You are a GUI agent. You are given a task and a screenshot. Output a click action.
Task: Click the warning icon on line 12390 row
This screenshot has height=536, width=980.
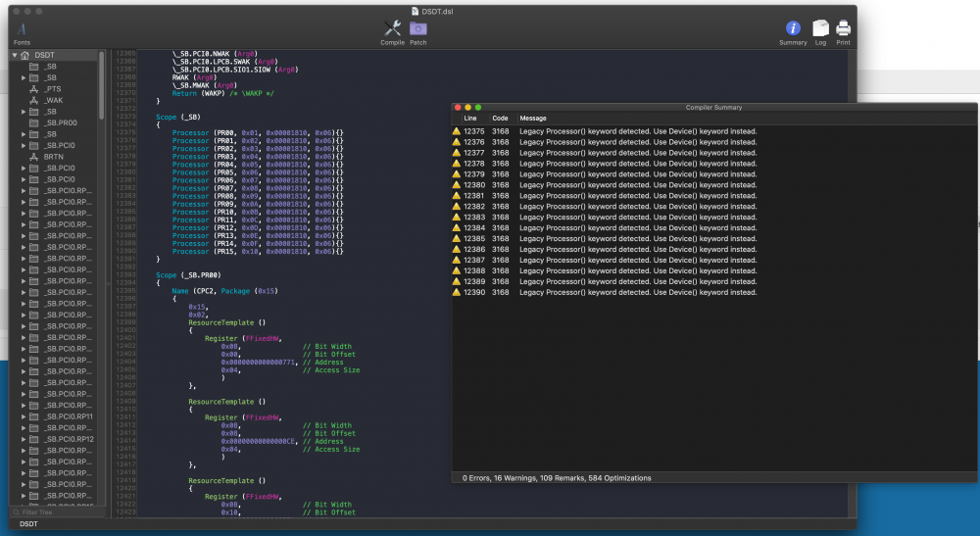pyautogui.click(x=457, y=292)
